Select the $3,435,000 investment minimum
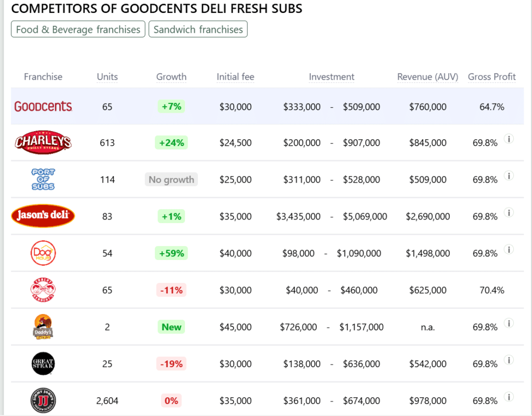 point(298,216)
